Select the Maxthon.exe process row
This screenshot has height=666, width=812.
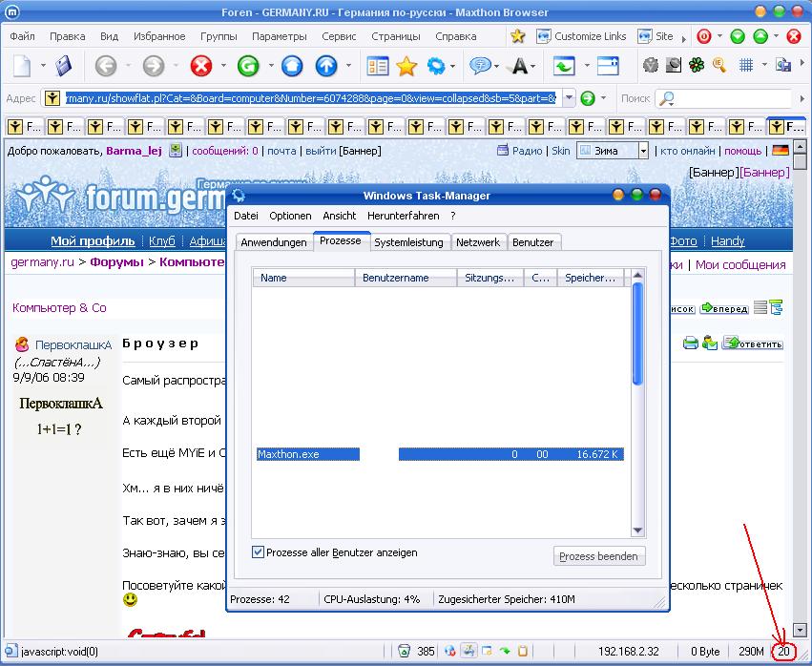click(440, 454)
